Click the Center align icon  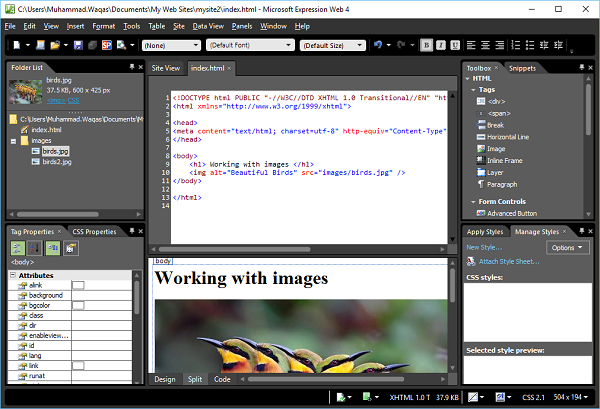click(487, 45)
